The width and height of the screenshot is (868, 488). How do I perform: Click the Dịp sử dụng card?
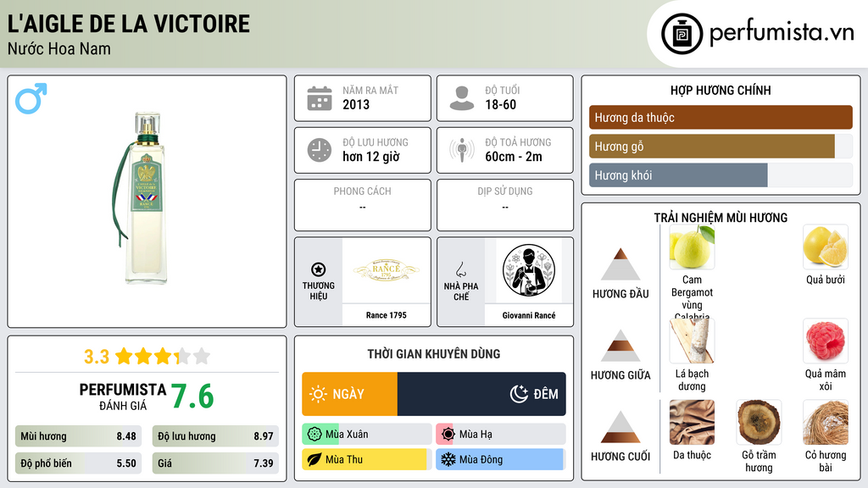click(x=505, y=205)
